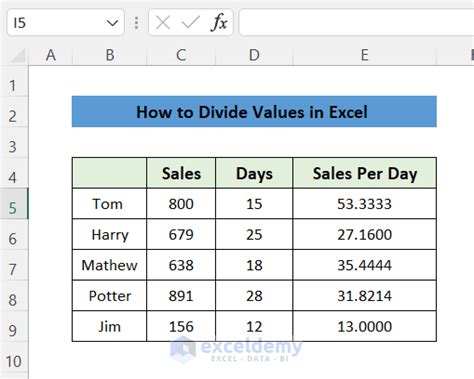Click the Name Box showing I5
Image resolution: width=474 pixels, height=379 pixels.
click(x=65, y=23)
